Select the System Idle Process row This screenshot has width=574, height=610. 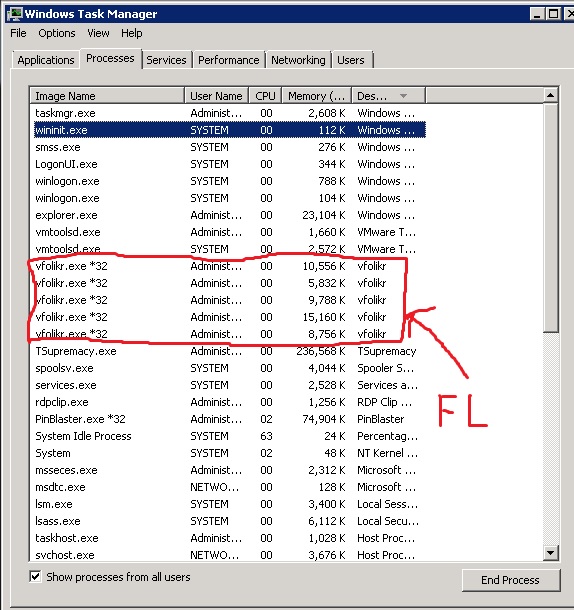point(228,436)
